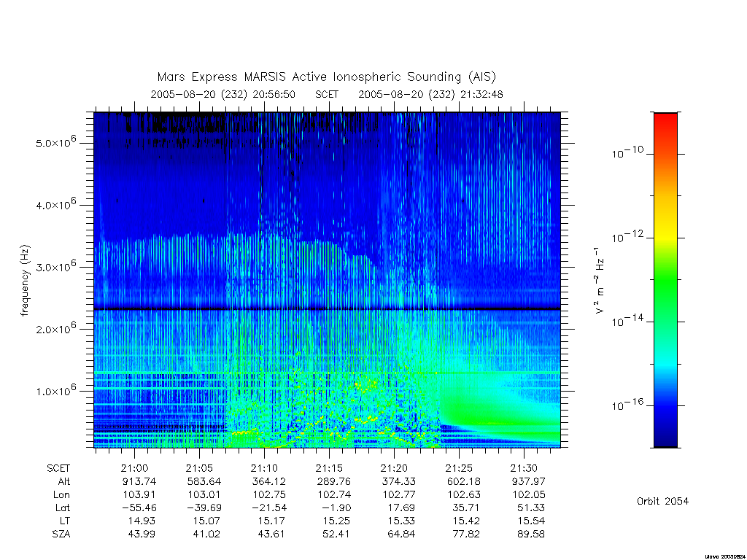Viewport: 747px width, 560px height.
Task: Click the colorbar label 10^-10
Action: point(627,152)
